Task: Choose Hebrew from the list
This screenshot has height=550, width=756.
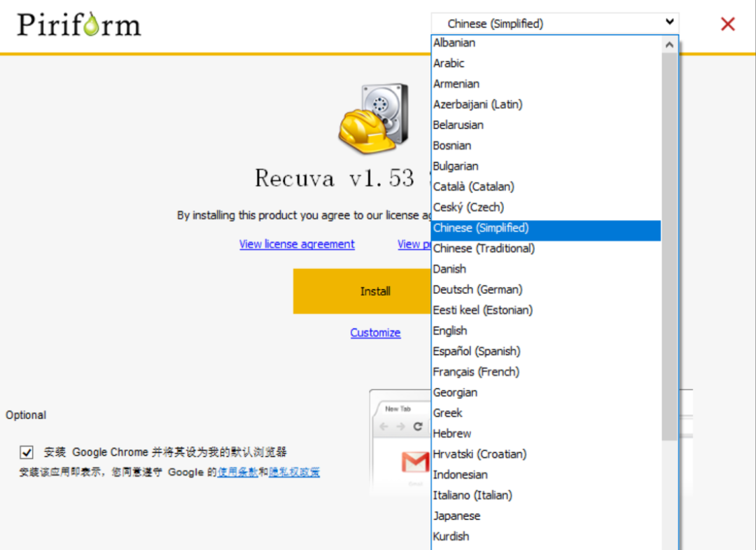Action: (x=546, y=434)
